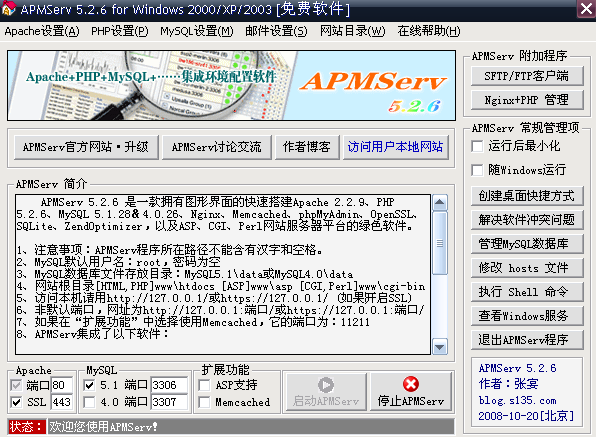Click 访问用户本地网站 button
This screenshot has height=437, width=596.
pyautogui.click(x=395, y=147)
